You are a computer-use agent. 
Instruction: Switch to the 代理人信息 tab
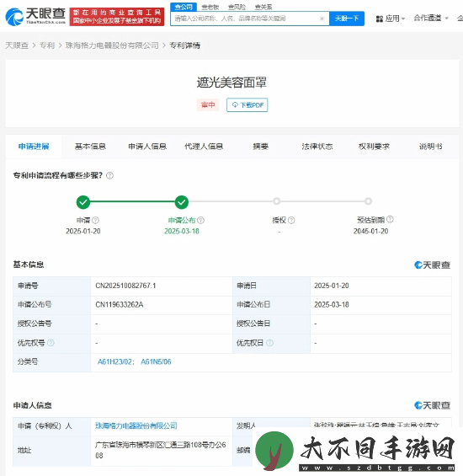204,147
